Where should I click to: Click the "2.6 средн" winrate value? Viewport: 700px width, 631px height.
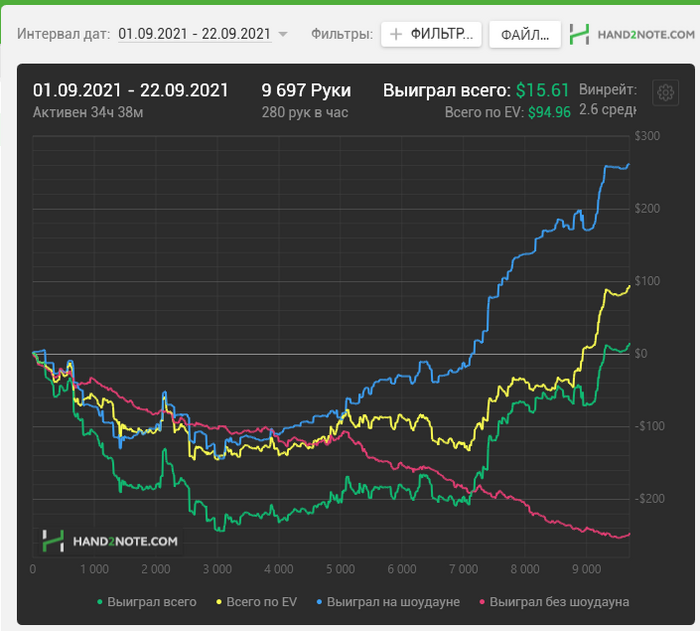click(607, 110)
